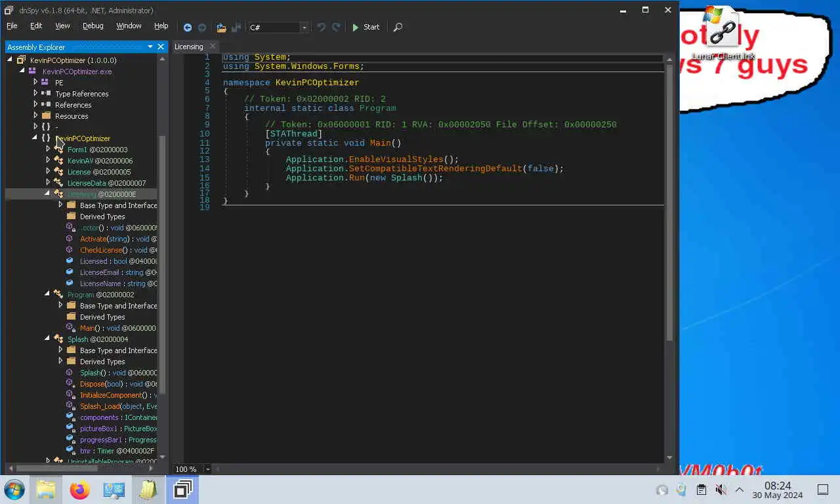Expand the LicenseData class node
Screen dimensions: 840x504
coord(48,182)
